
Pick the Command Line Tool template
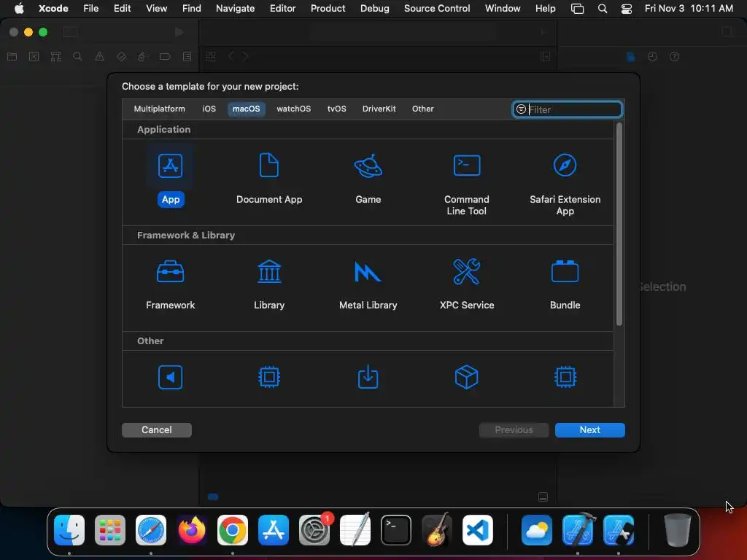click(466, 184)
